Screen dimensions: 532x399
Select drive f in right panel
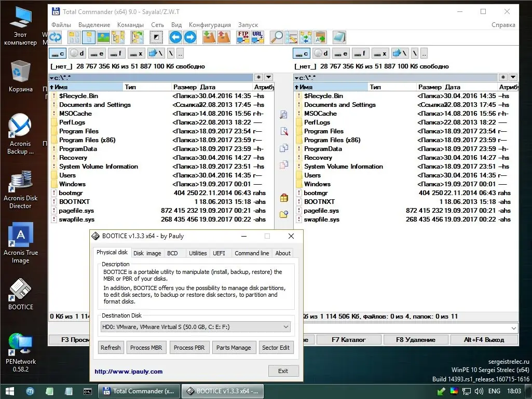coord(360,53)
